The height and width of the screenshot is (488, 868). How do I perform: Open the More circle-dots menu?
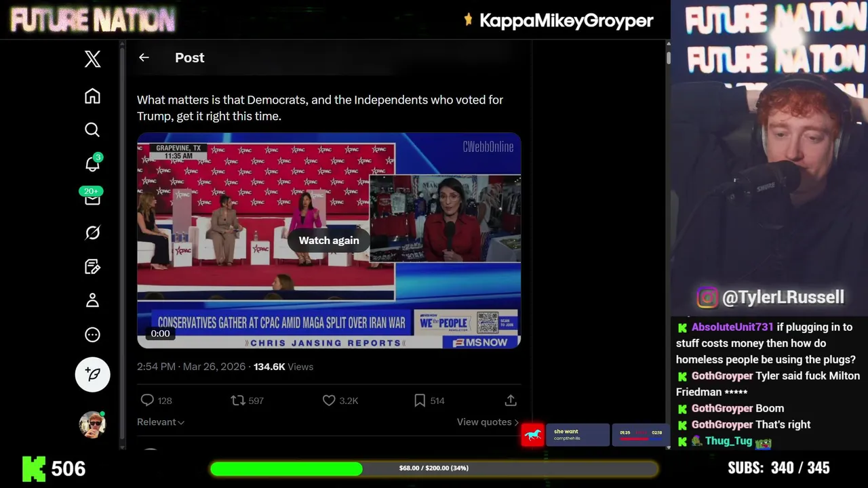coord(92,334)
